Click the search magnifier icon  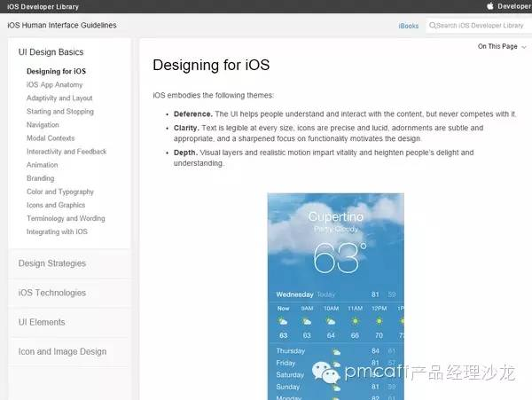pos(433,25)
